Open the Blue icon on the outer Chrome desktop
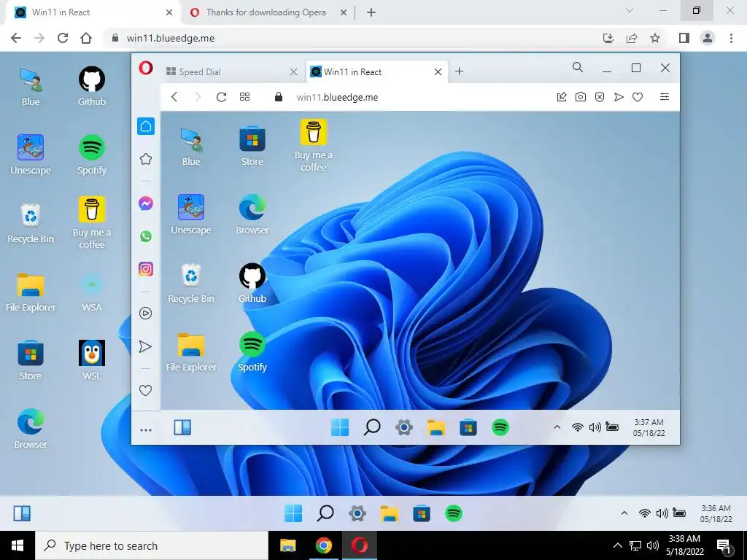 [31, 86]
